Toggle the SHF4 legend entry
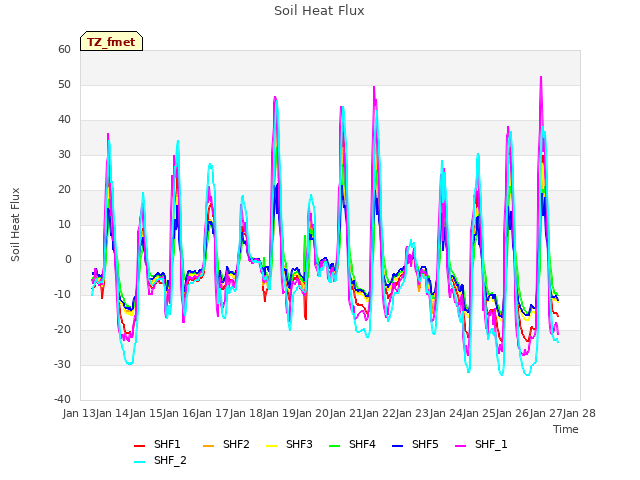Viewport: 640px width, 480px height. coord(352,444)
